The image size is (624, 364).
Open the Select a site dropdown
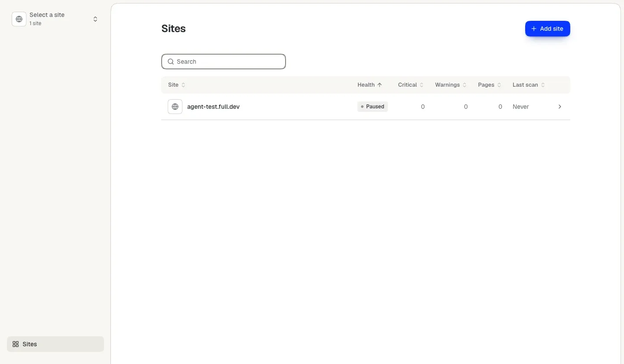coord(55,19)
